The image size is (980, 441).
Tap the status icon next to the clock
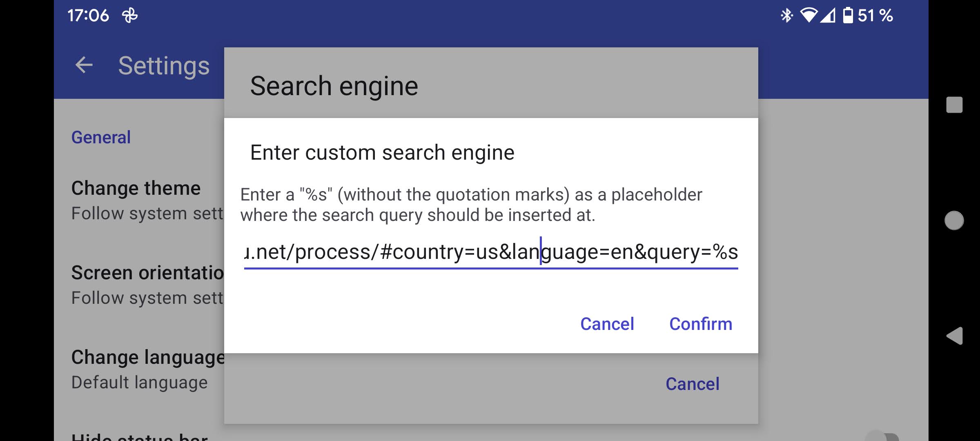click(129, 16)
